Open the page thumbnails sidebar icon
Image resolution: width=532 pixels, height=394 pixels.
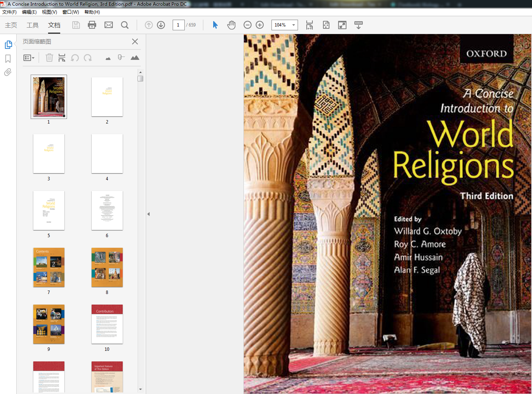coord(8,45)
